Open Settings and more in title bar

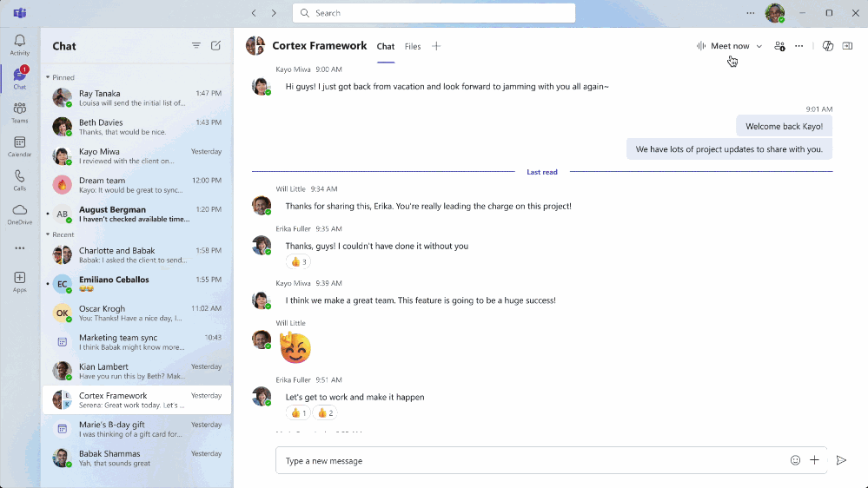[x=750, y=13]
